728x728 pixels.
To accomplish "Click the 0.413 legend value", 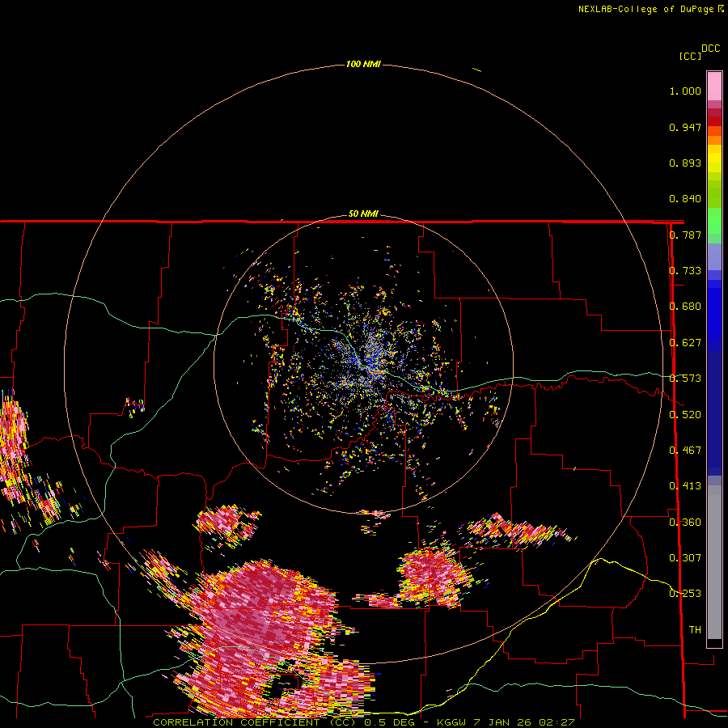I will coord(685,486).
